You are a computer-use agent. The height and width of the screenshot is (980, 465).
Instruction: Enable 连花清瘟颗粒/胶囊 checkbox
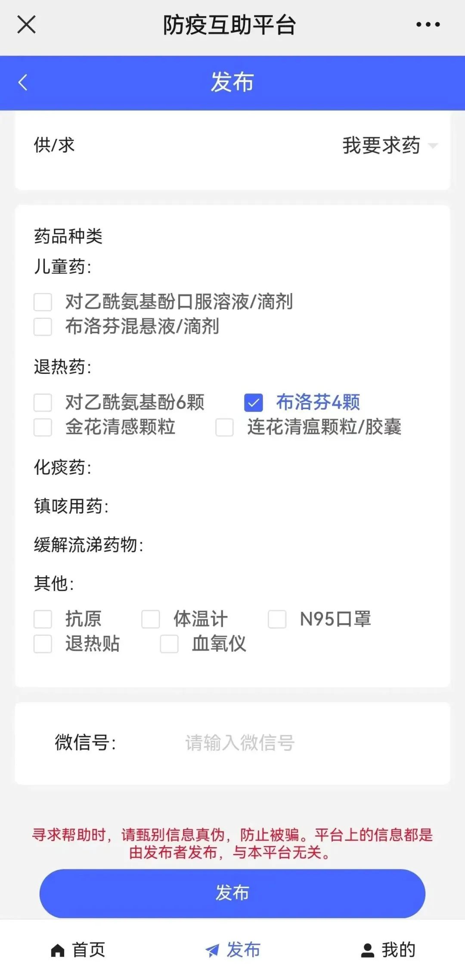coord(225,427)
